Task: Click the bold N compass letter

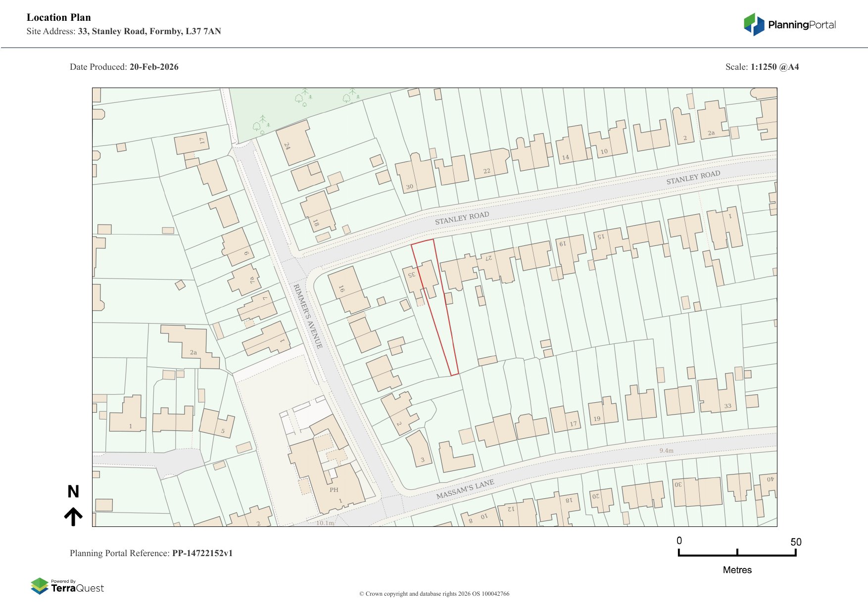Action: tap(73, 491)
